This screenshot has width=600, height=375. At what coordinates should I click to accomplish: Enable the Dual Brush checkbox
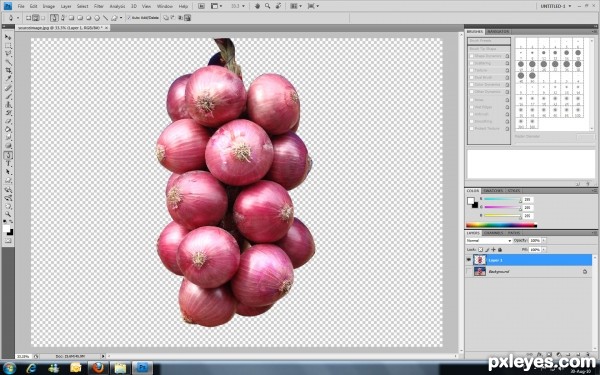click(472, 78)
